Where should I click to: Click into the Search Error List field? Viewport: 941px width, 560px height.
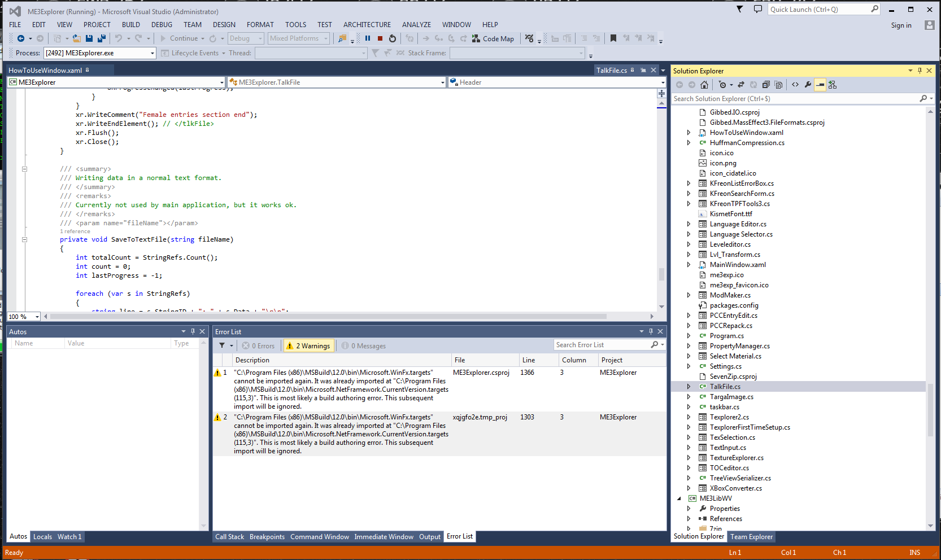coord(602,345)
